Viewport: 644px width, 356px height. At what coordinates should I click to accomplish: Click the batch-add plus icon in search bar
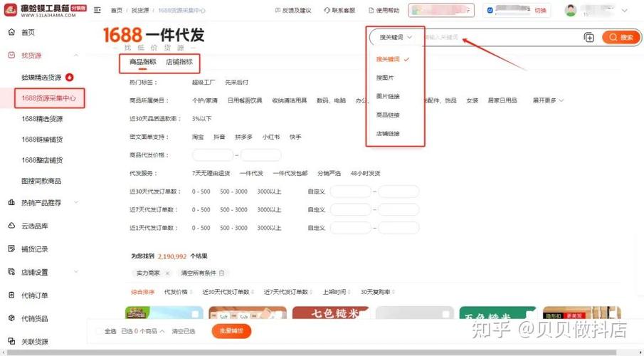pyautogui.click(x=589, y=38)
